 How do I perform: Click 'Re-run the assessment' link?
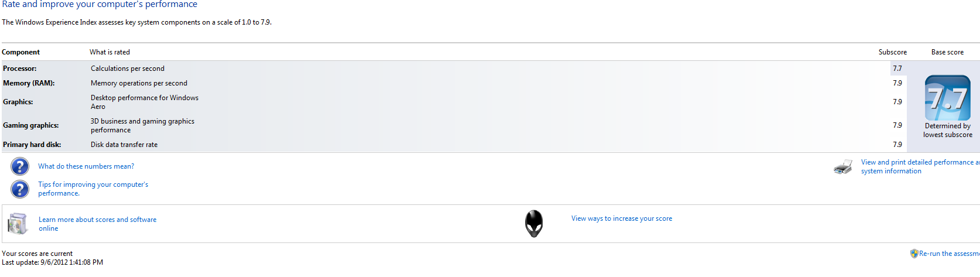click(949, 254)
